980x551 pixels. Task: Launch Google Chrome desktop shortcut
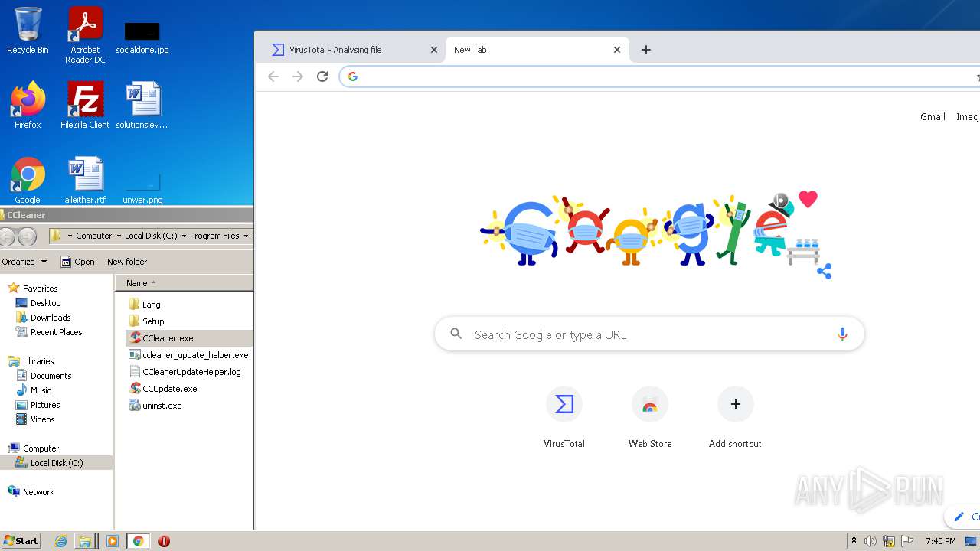pyautogui.click(x=28, y=181)
